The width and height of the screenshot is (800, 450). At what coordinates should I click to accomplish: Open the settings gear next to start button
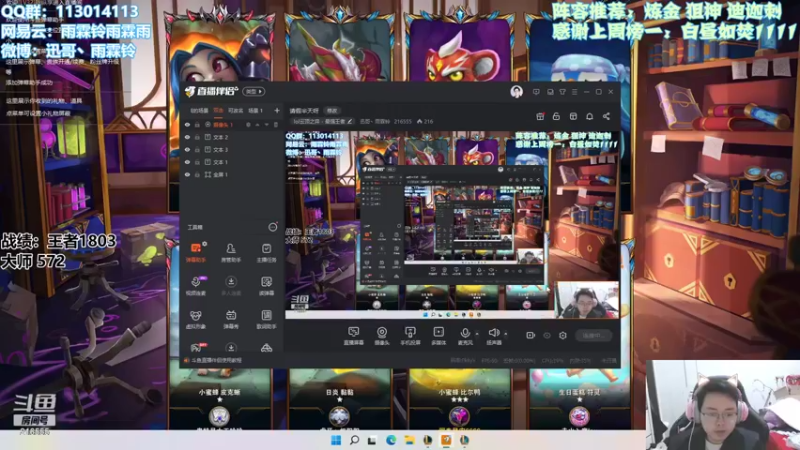(563, 335)
